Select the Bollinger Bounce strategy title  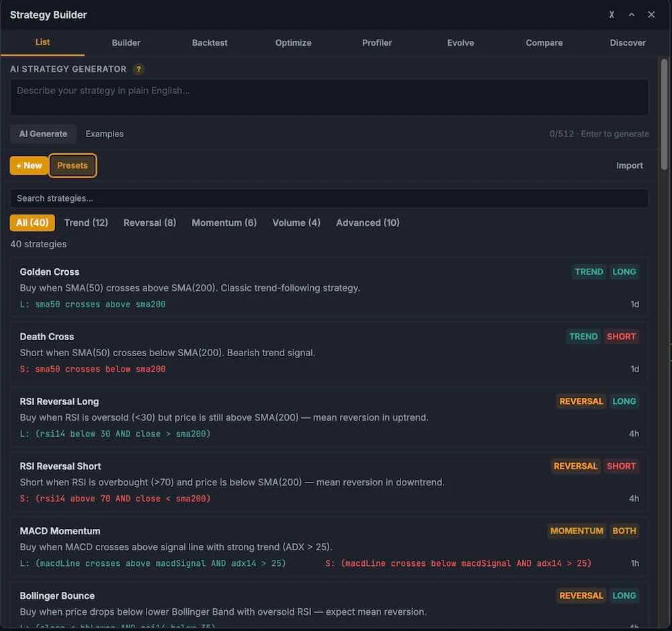coord(57,595)
